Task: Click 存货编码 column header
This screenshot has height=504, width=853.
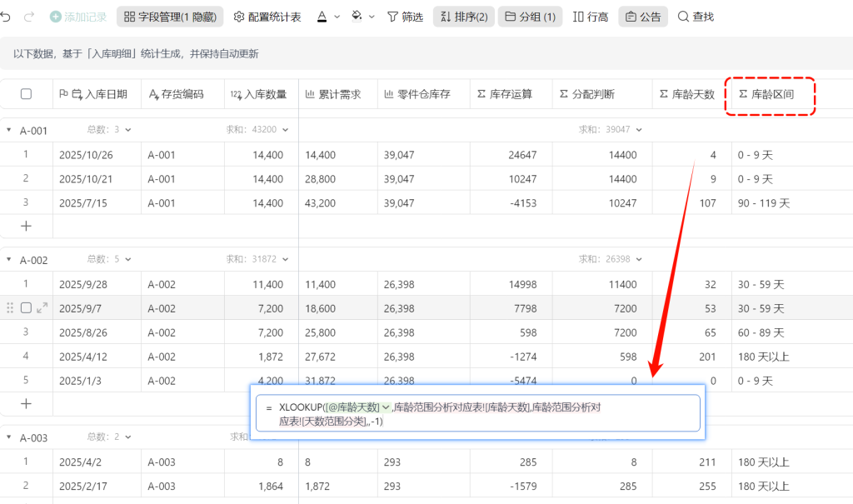Action: coord(182,94)
